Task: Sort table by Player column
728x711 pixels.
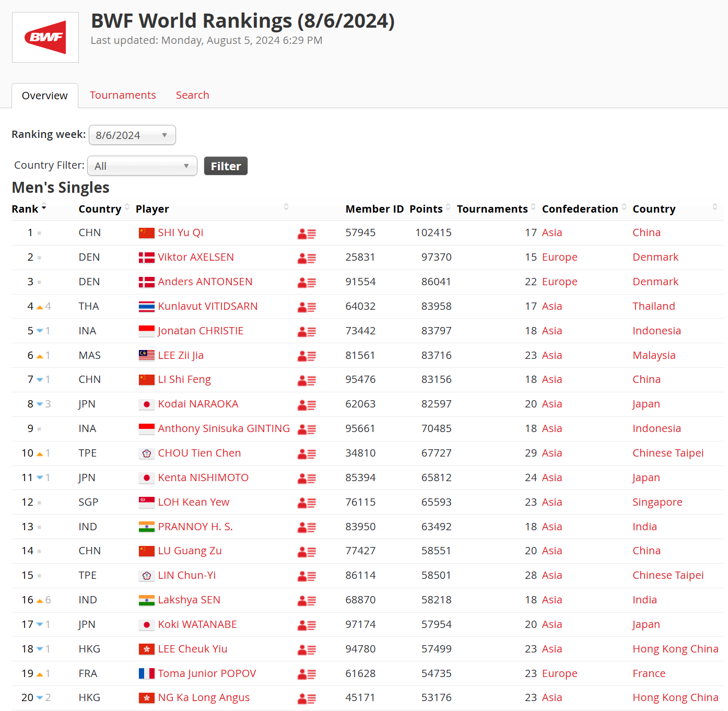Action: pyautogui.click(x=212, y=209)
